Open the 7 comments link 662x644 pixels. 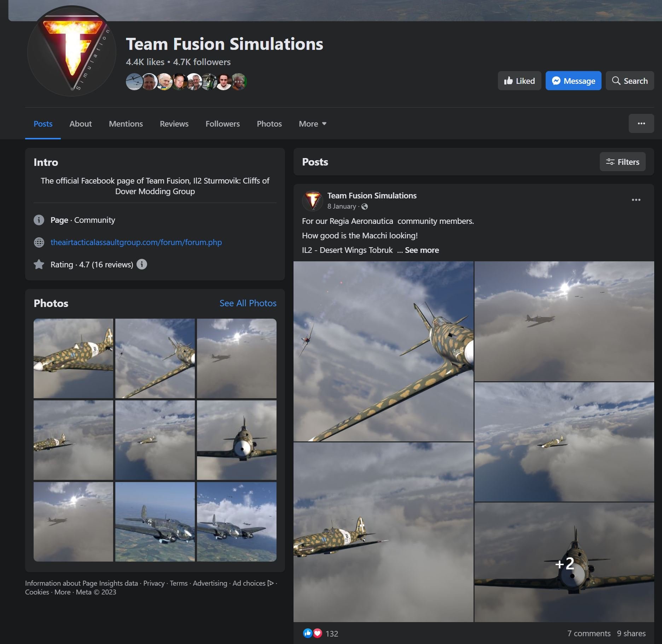(x=589, y=633)
